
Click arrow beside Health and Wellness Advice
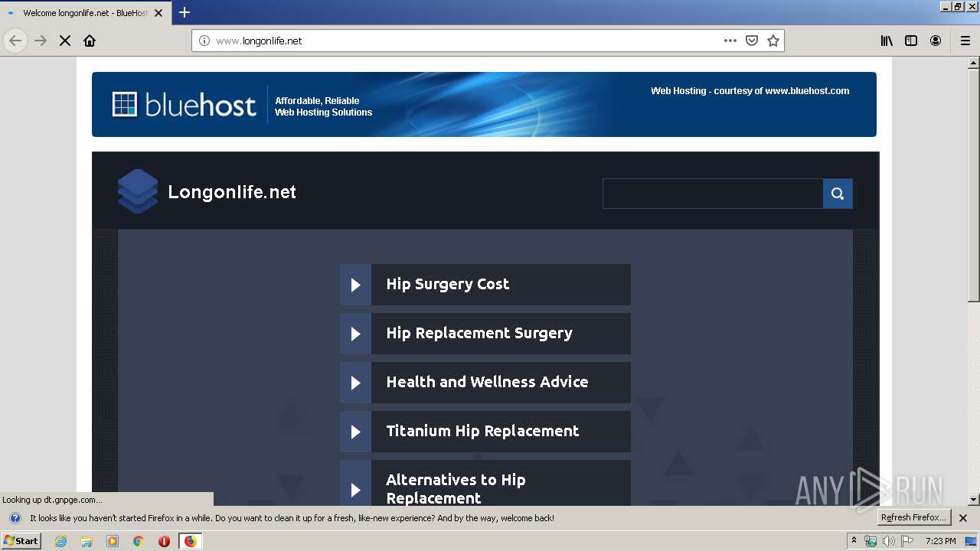(x=355, y=383)
